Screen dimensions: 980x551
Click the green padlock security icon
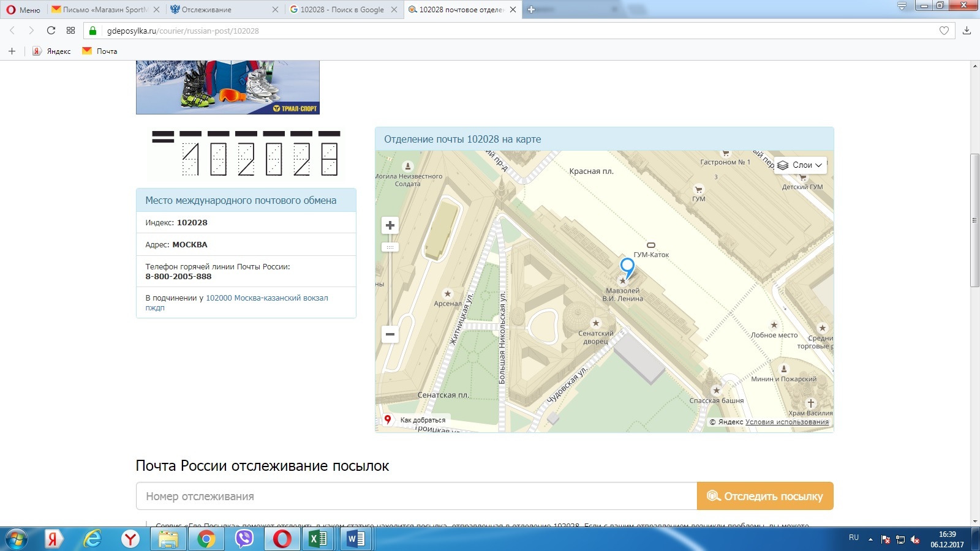[x=93, y=31]
